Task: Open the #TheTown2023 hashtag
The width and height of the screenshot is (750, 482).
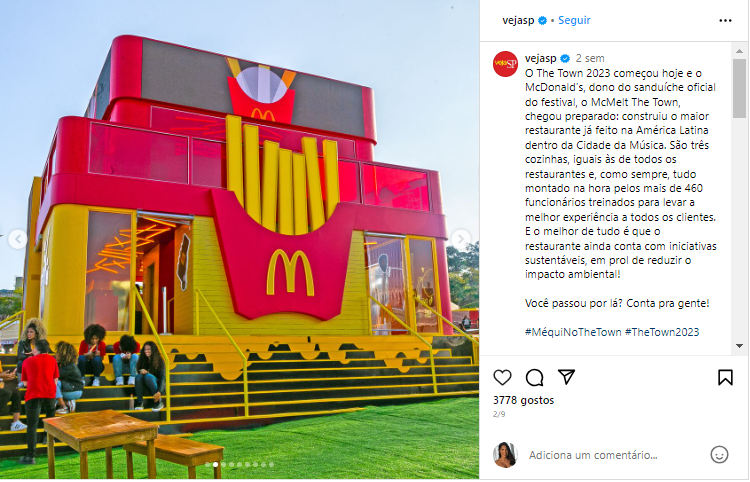Action: tap(662, 332)
